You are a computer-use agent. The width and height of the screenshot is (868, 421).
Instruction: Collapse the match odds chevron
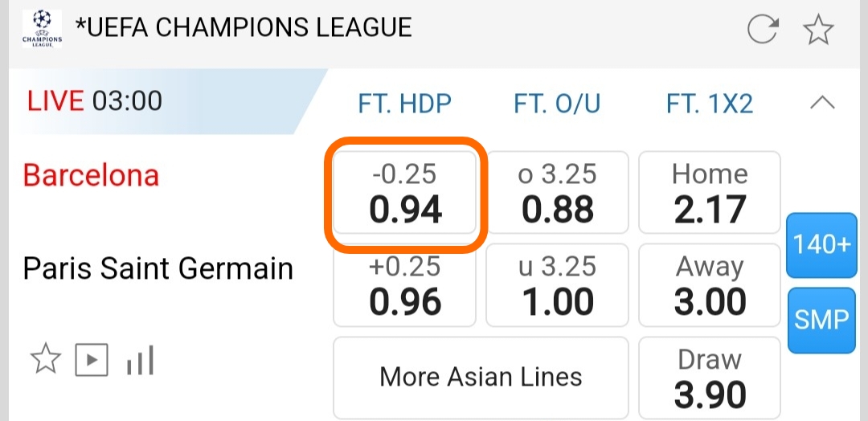point(822,103)
